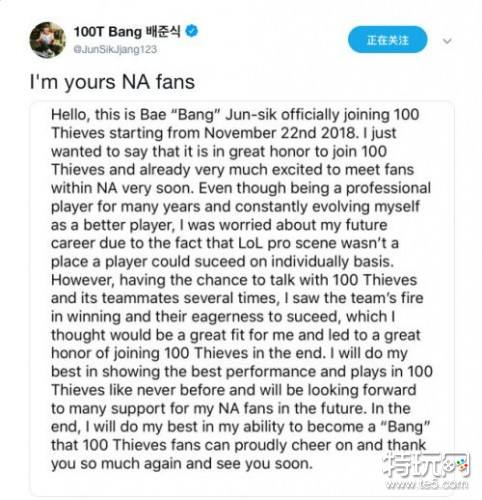The height and width of the screenshot is (500, 482).
Task: Click the line "to many support for my NA fans"
Action: click(231, 409)
